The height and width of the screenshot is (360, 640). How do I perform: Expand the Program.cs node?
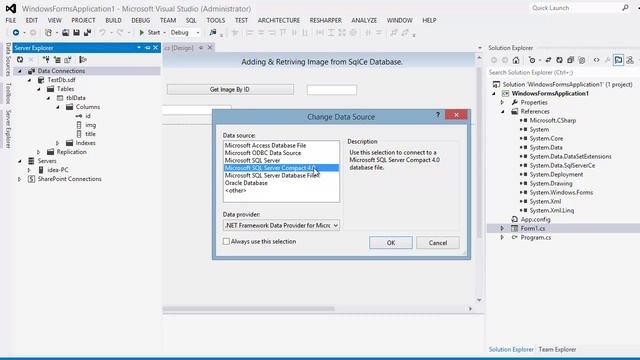pos(502,237)
